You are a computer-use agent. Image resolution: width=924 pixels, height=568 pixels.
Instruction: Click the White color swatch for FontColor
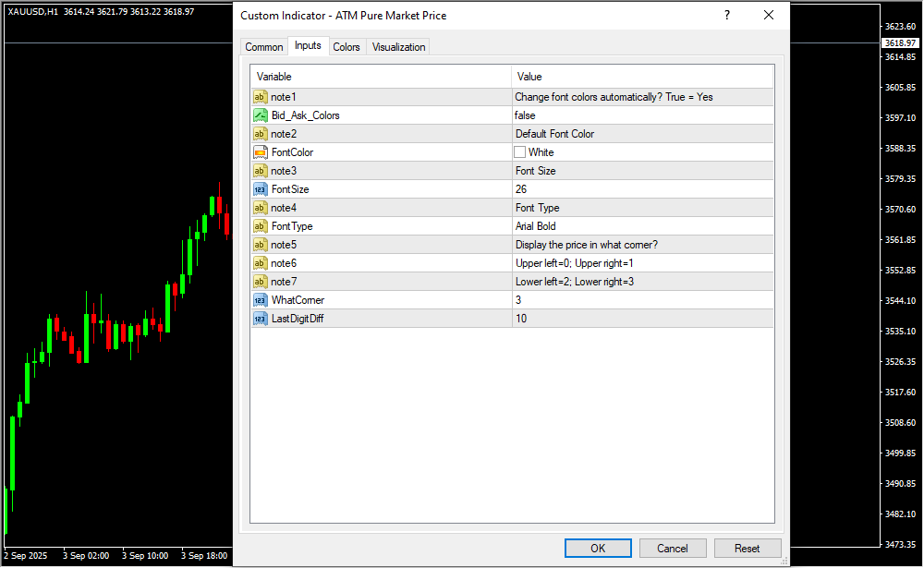[520, 152]
